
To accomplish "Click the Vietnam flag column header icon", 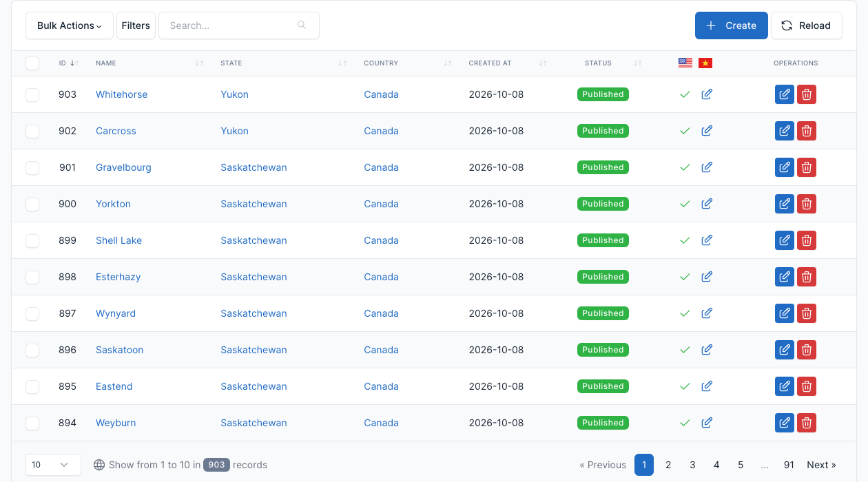I will [x=705, y=63].
